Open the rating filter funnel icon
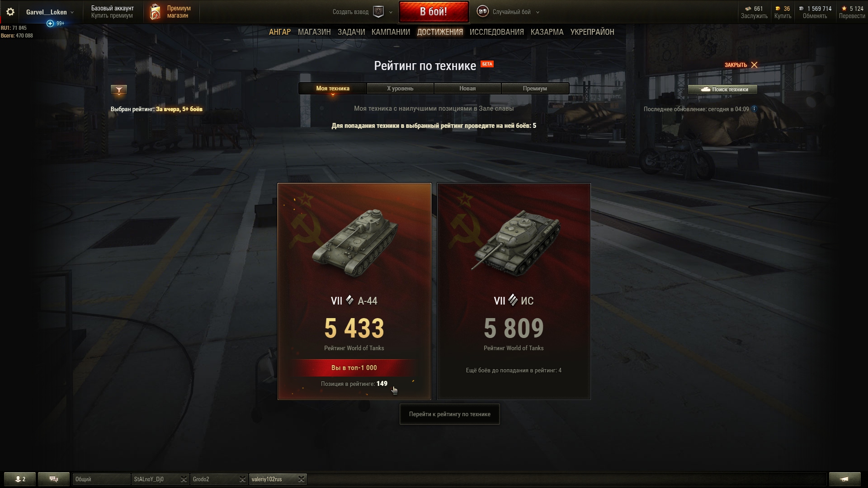This screenshot has width=868, height=488. (119, 90)
